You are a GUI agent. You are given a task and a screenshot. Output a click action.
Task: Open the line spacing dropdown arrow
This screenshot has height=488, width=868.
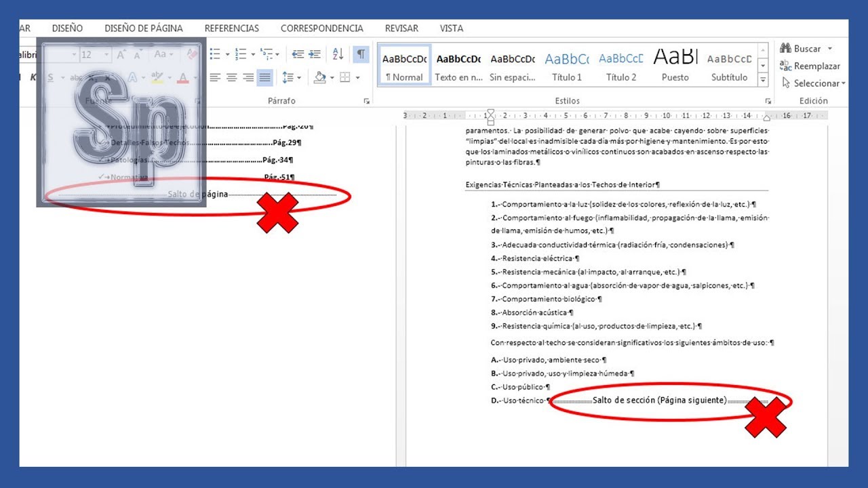point(299,78)
